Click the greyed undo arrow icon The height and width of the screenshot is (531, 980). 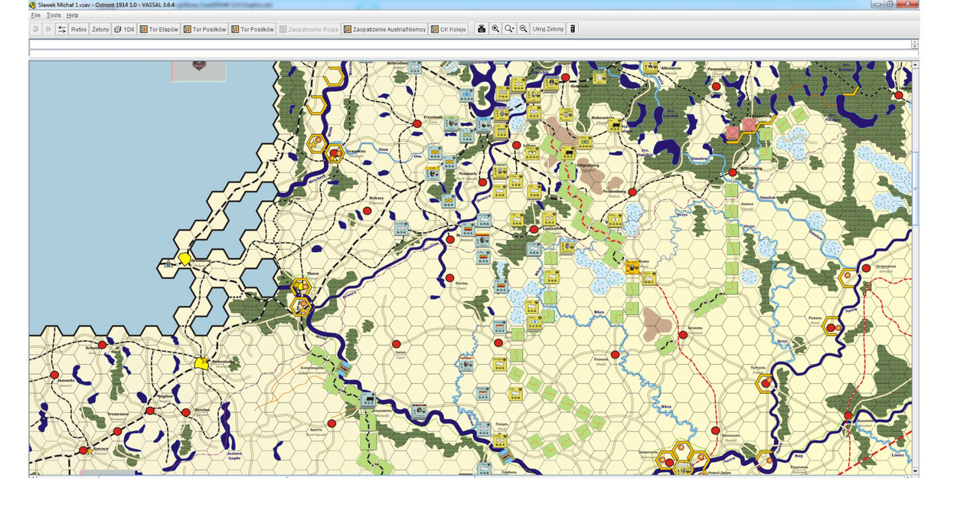tap(35, 29)
